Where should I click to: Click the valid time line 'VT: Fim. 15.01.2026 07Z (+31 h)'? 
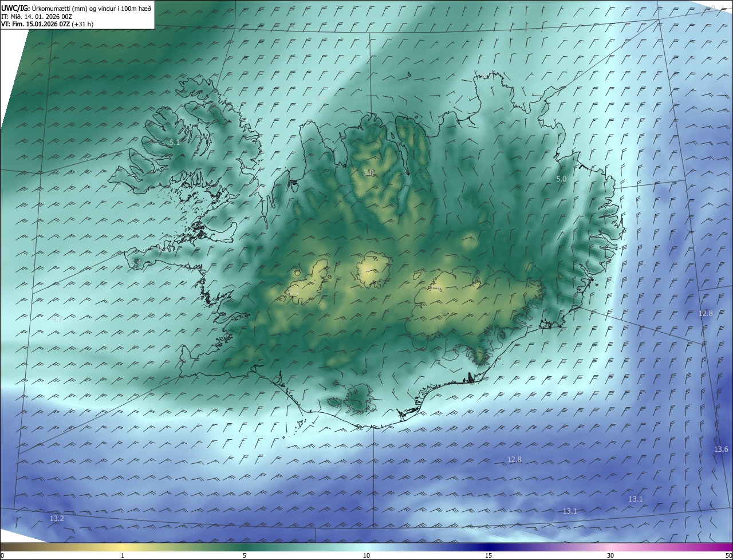pyautogui.click(x=48, y=24)
